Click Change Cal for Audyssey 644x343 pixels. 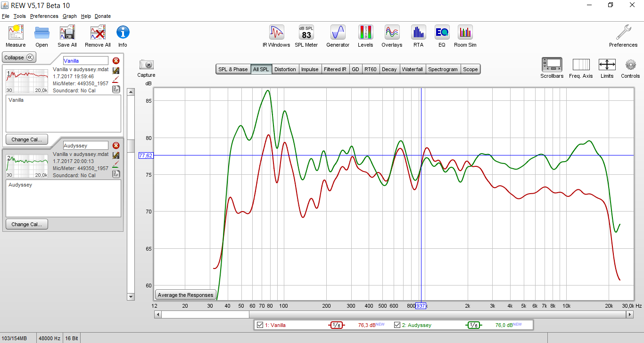click(x=27, y=224)
